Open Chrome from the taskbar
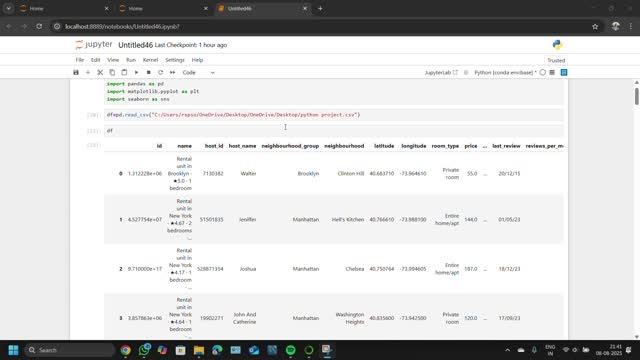 pos(126,350)
